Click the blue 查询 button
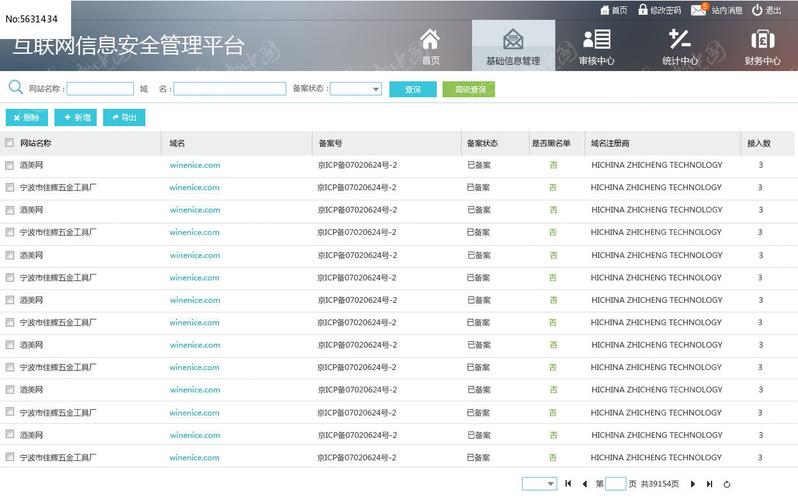This screenshot has width=798, height=500. (x=413, y=89)
